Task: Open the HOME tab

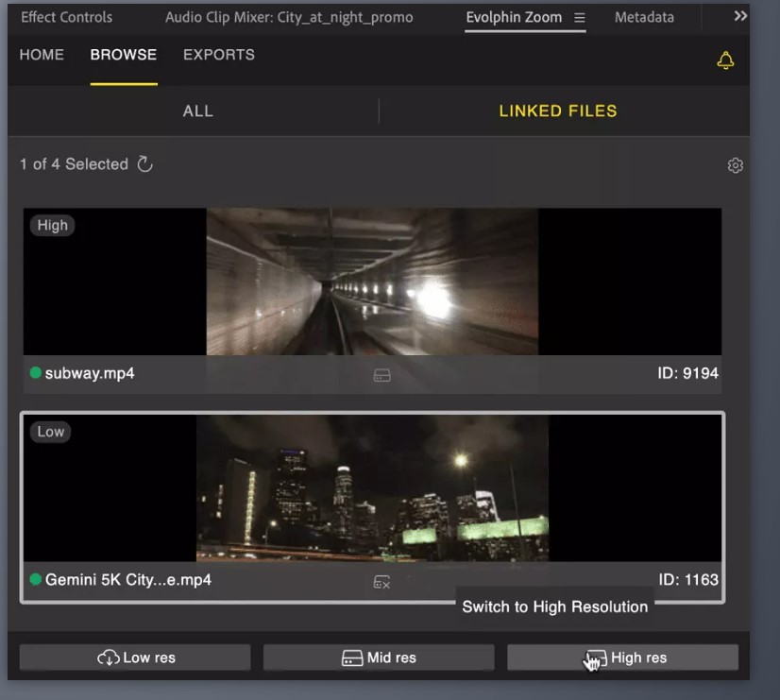Action: (42, 55)
